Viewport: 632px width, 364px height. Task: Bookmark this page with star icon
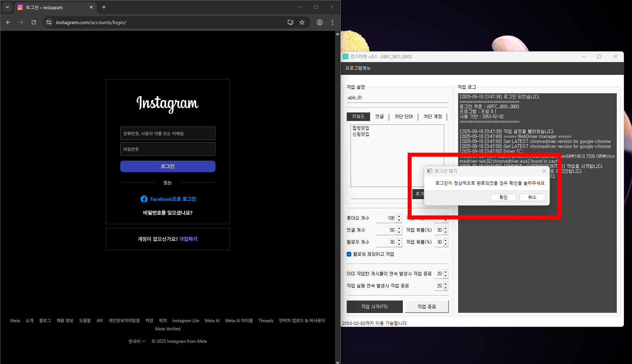coord(302,22)
